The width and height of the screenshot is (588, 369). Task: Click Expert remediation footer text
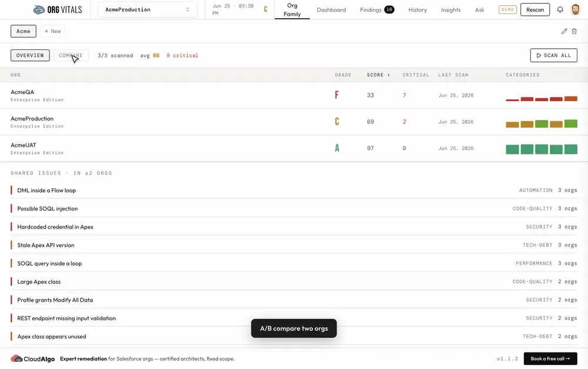[148, 359]
